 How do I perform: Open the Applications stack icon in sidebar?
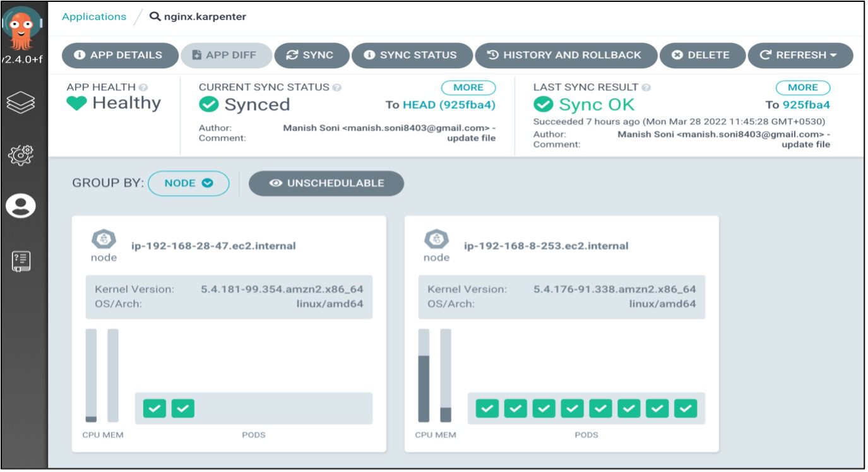click(20, 103)
